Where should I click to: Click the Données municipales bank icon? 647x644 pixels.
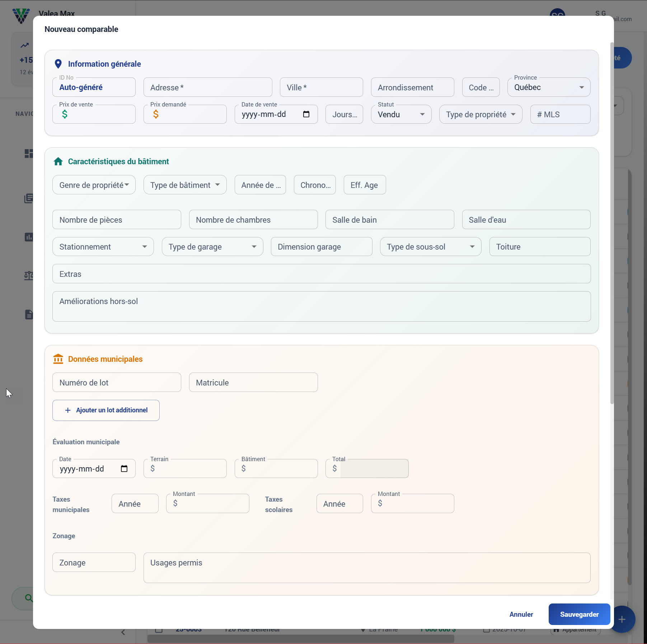point(58,359)
